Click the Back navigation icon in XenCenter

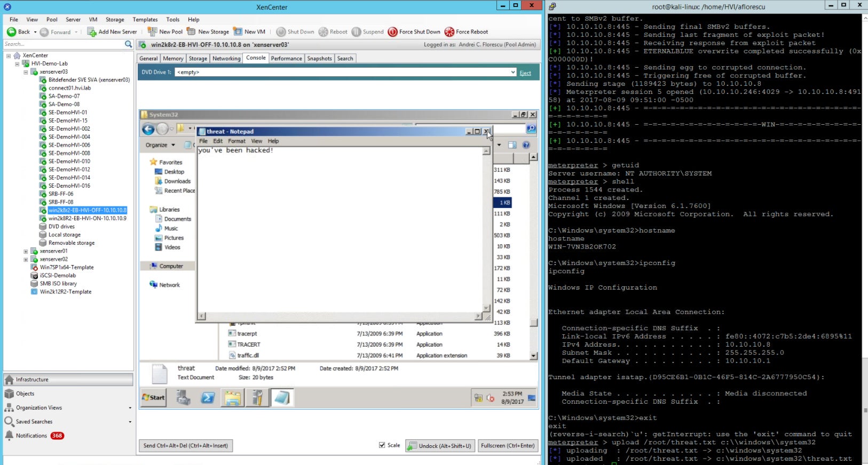coord(11,32)
